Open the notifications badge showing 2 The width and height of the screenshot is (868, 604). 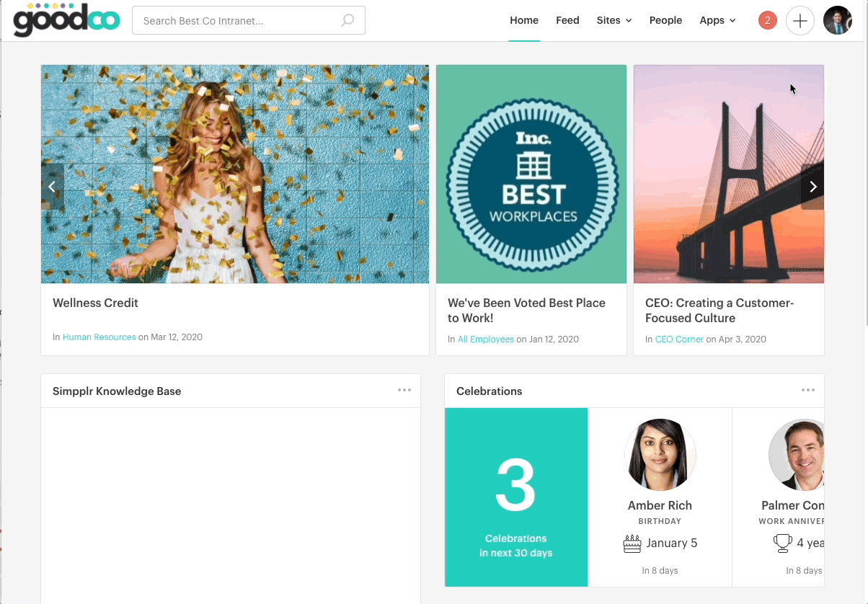(767, 20)
